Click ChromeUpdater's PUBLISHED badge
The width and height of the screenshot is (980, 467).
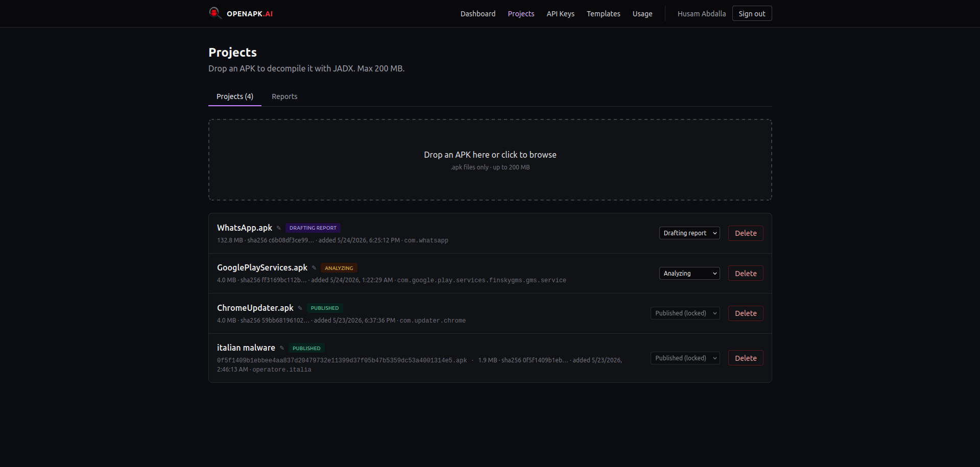pyautogui.click(x=325, y=308)
